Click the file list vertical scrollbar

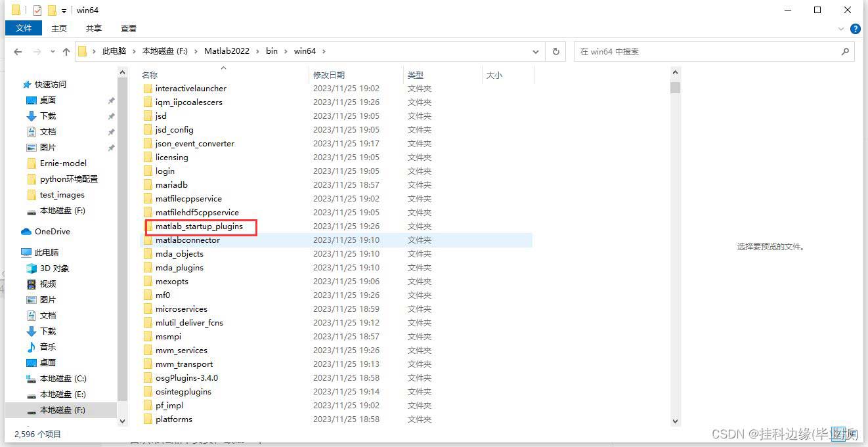pyautogui.click(x=675, y=249)
